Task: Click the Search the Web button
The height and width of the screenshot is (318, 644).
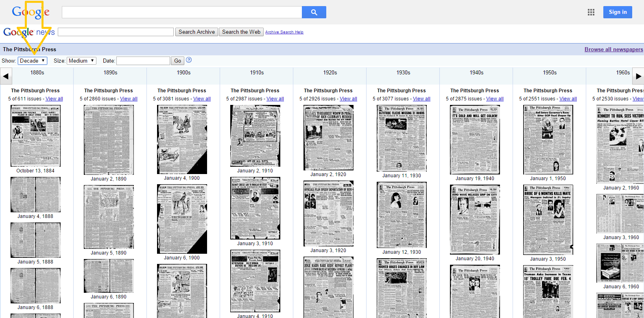Action: (x=241, y=32)
